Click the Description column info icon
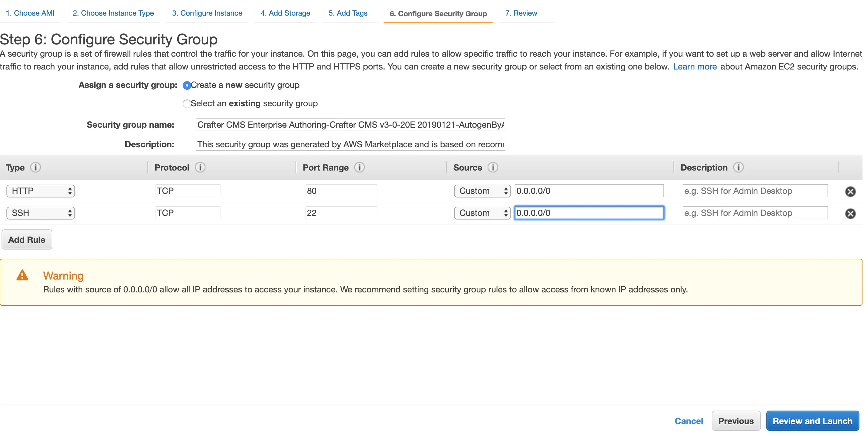 (738, 167)
